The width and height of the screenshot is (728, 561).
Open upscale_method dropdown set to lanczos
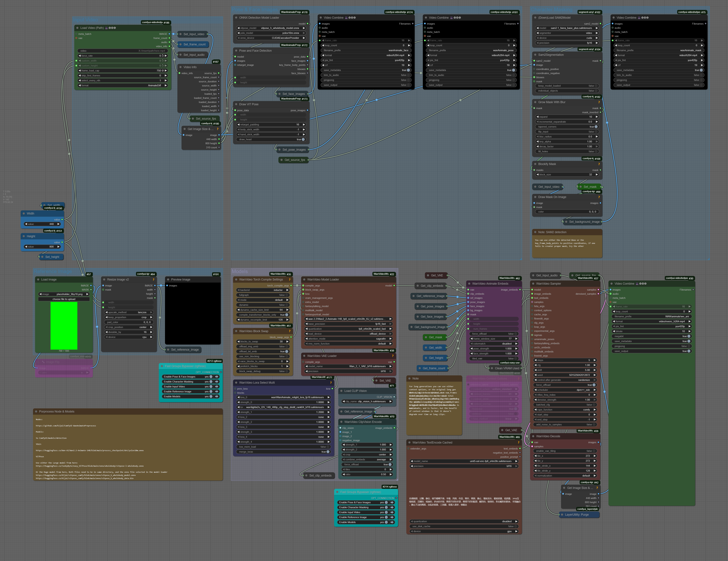(129, 312)
